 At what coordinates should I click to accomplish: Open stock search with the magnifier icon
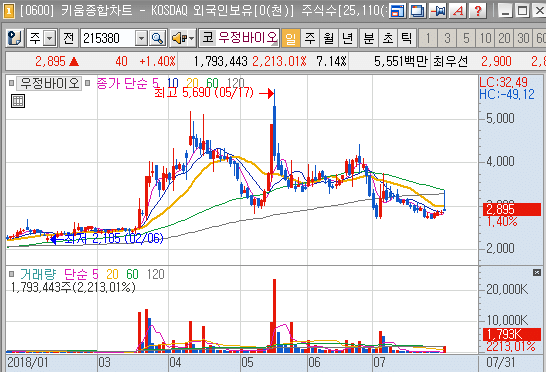tap(157, 38)
